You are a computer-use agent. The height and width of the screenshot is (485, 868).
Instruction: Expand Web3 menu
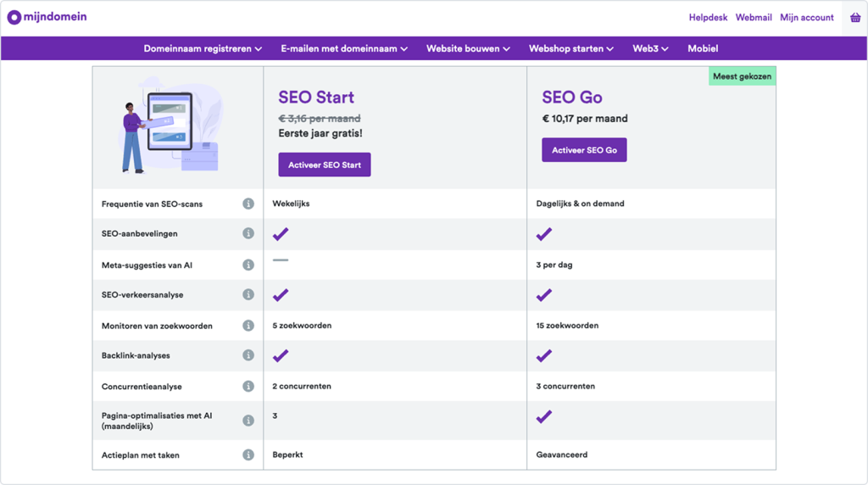[x=650, y=48]
